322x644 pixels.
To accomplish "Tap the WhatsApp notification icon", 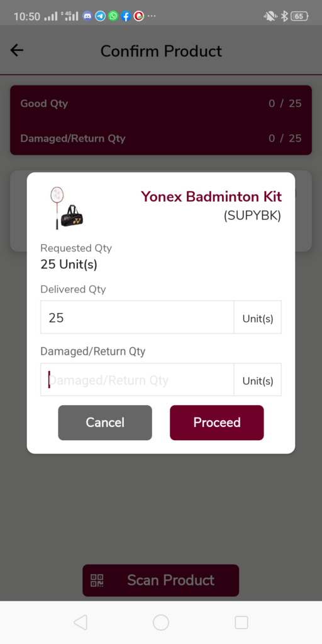I will click(113, 16).
